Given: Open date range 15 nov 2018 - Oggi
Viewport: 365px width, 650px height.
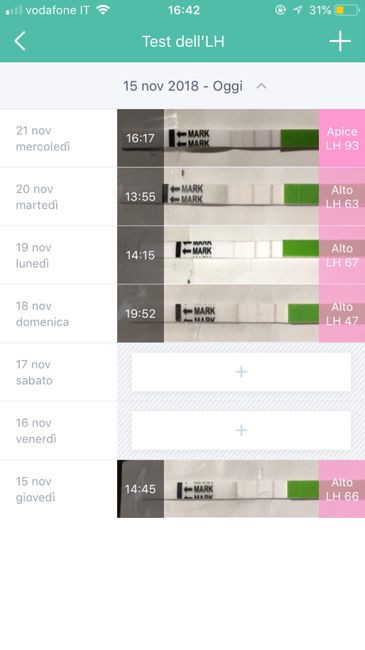Looking at the screenshot, I should click(x=183, y=86).
